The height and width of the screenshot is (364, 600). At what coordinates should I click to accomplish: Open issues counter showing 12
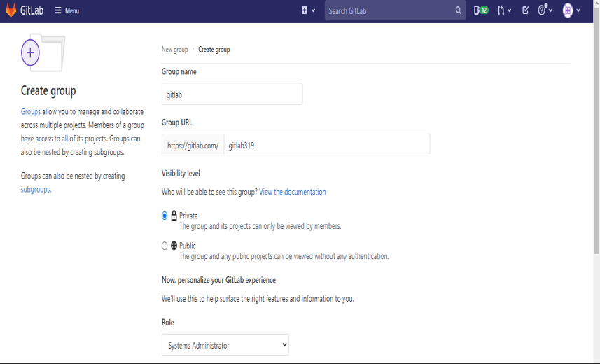pyautogui.click(x=480, y=10)
